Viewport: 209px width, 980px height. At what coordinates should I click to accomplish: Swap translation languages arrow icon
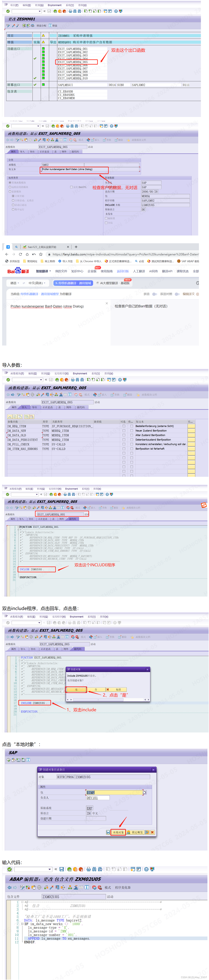coord(24,283)
